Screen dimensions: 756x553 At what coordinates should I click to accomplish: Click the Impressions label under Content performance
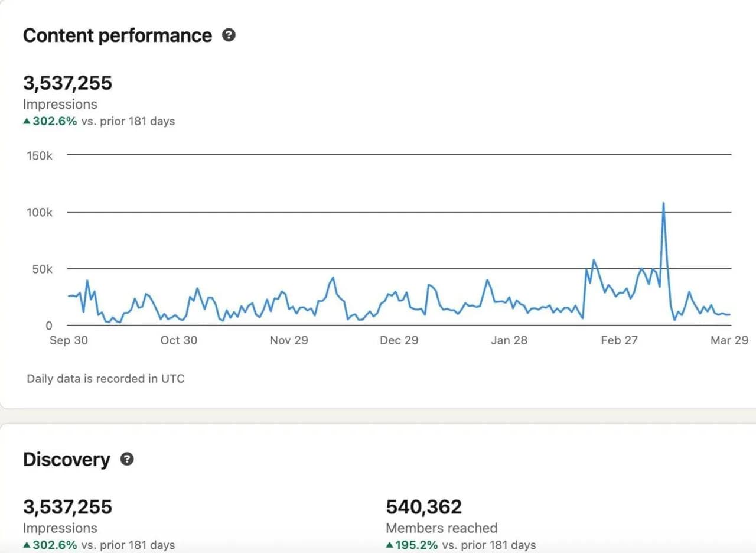(x=60, y=104)
